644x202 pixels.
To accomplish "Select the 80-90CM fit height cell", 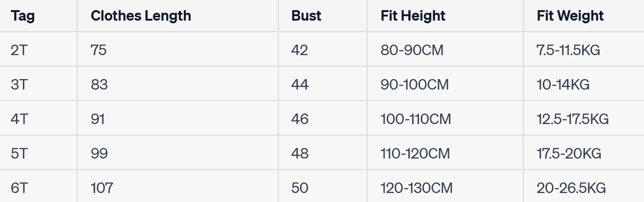I will (x=412, y=50).
